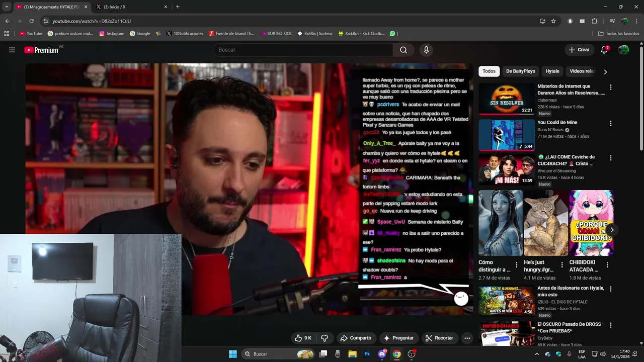Reload the YouTube page

[x=31, y=21]
